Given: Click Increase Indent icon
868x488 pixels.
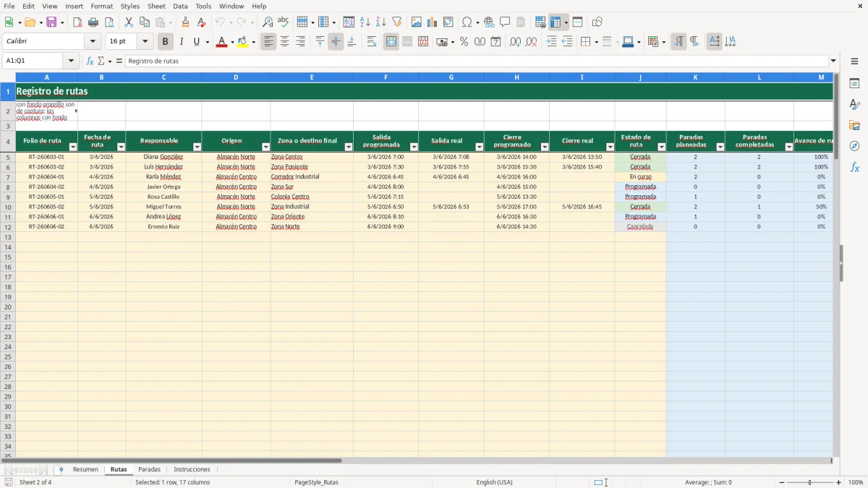Looking at the screenshot, I should [551, 42].
